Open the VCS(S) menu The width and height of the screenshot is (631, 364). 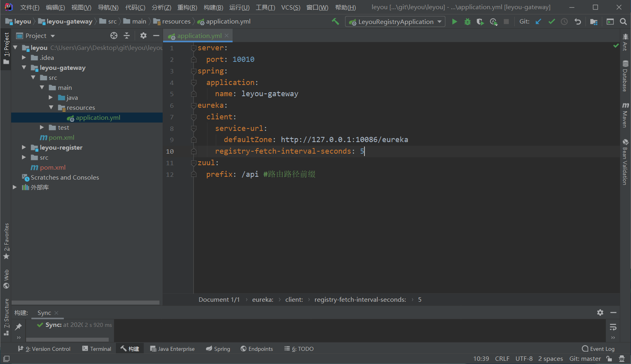pyautogui.click(x=291, y=7)
